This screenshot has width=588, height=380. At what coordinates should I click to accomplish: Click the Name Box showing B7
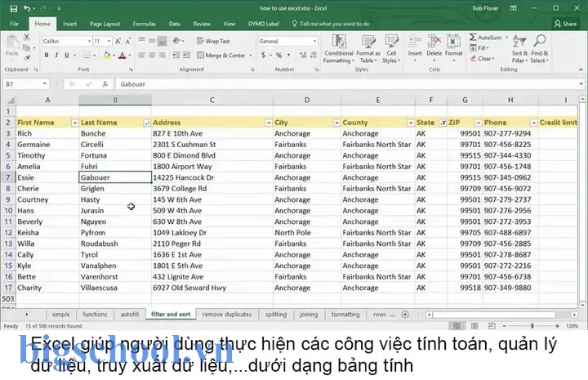point(25,84)
